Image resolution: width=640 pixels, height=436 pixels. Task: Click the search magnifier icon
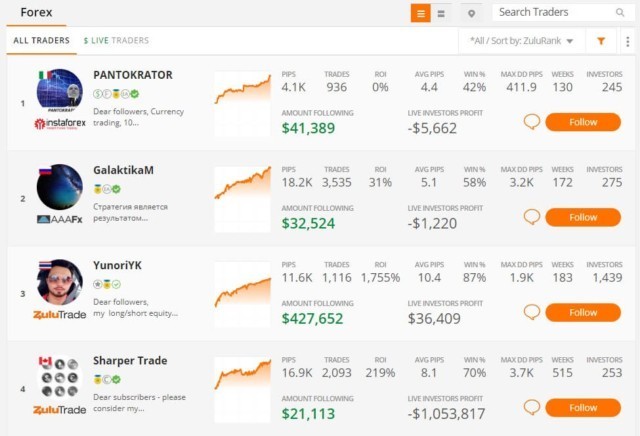[x=620, y=13]
